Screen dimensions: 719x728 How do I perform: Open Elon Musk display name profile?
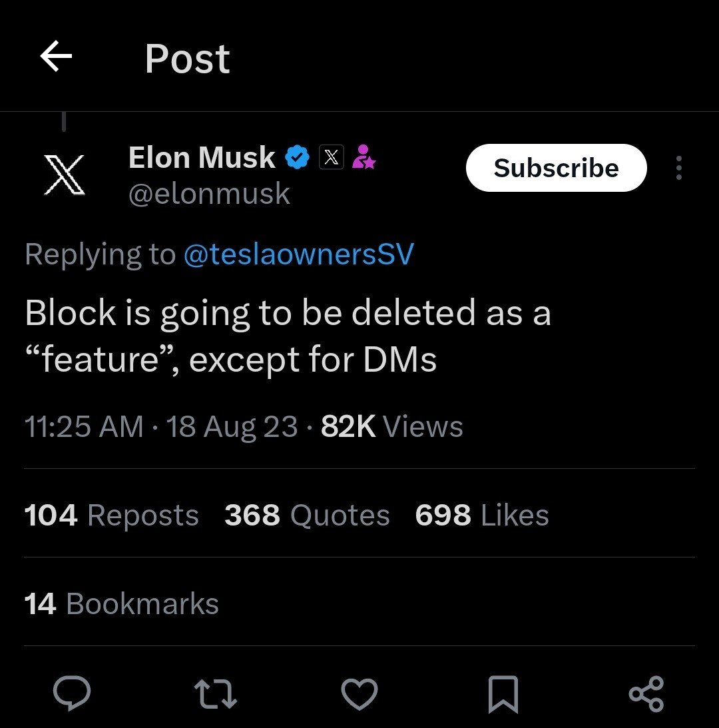click(202, 158)
